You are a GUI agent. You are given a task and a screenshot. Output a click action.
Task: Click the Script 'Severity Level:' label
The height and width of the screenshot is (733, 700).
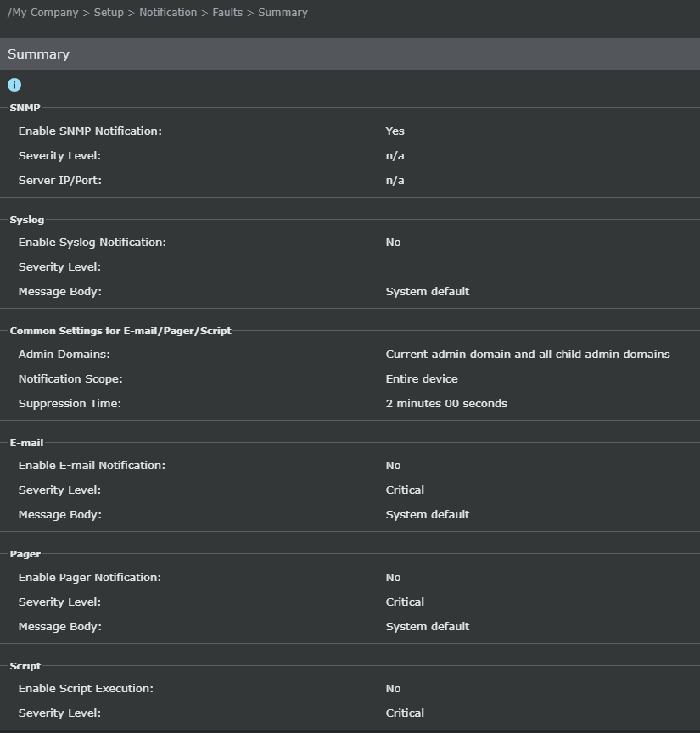pyautogui.click(x=59, y=713)
